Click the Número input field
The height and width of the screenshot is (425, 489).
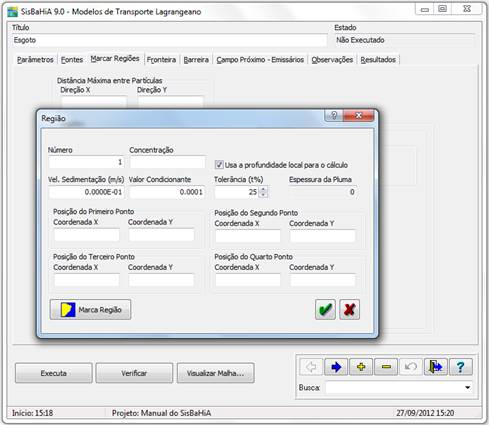[x=86, y=162]
